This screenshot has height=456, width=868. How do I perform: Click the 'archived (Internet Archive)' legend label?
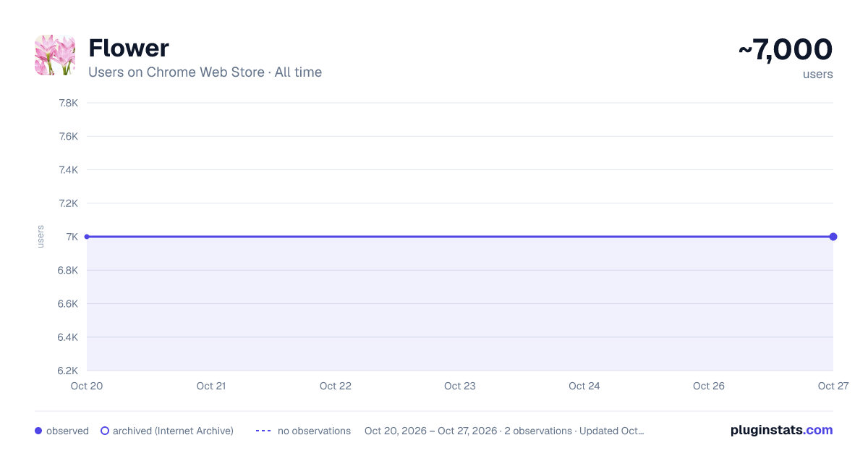(173, 431)
